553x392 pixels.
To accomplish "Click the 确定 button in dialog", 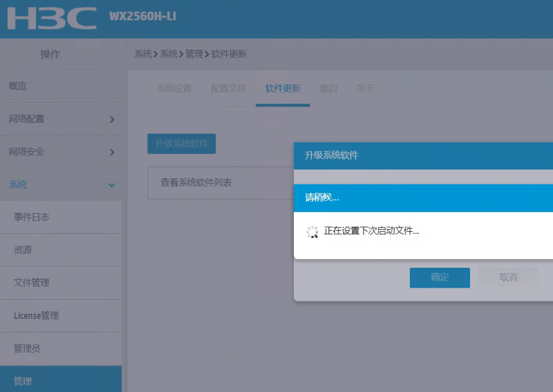I will coord(440,278).
